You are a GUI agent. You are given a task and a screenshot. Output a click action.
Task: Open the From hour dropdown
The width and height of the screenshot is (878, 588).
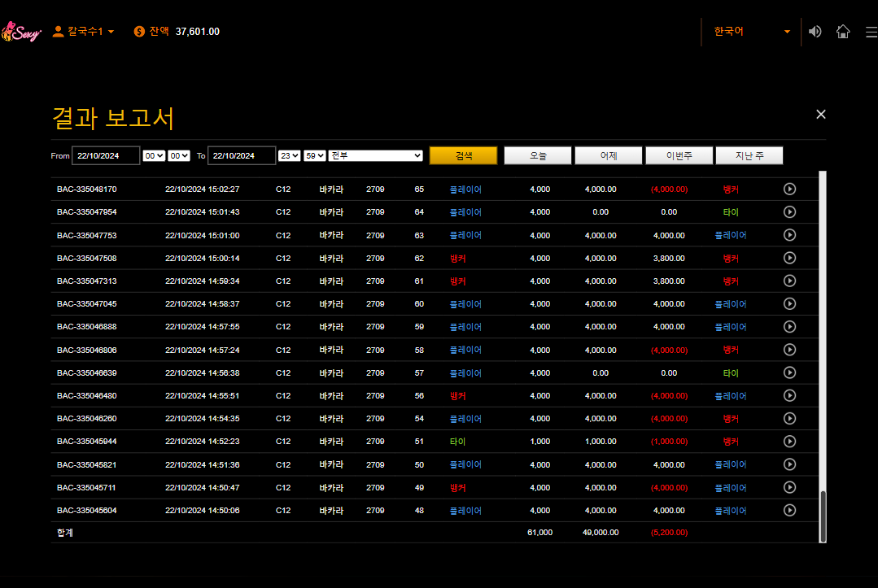154,155
